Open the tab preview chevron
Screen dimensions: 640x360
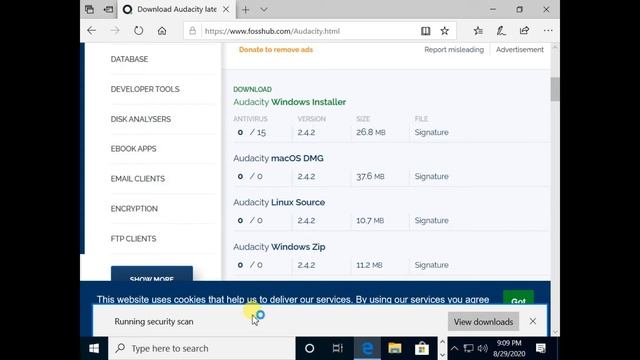coord(264,10)
